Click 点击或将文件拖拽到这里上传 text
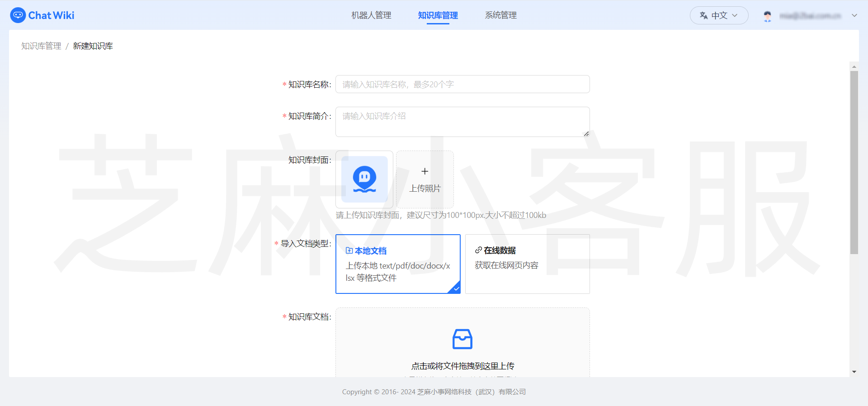The width and height of the screenshot is (868, 406). tap(462, 366)
